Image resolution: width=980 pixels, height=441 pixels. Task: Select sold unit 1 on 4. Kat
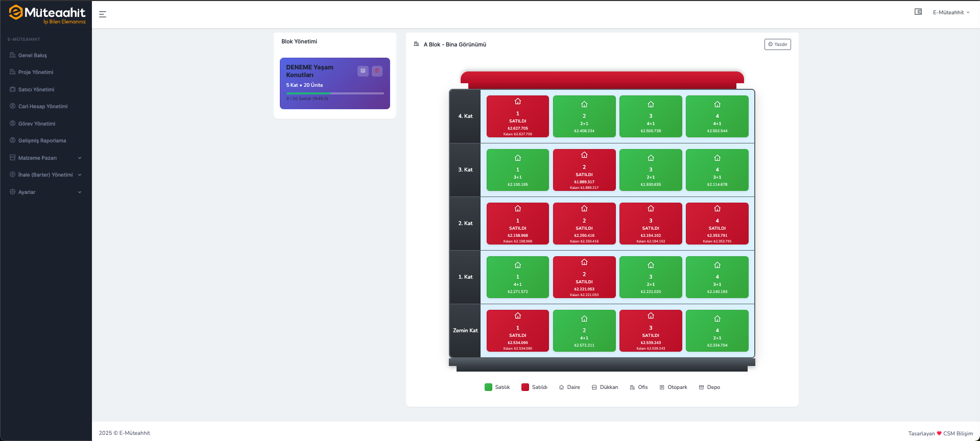click(x=517, y=116)
